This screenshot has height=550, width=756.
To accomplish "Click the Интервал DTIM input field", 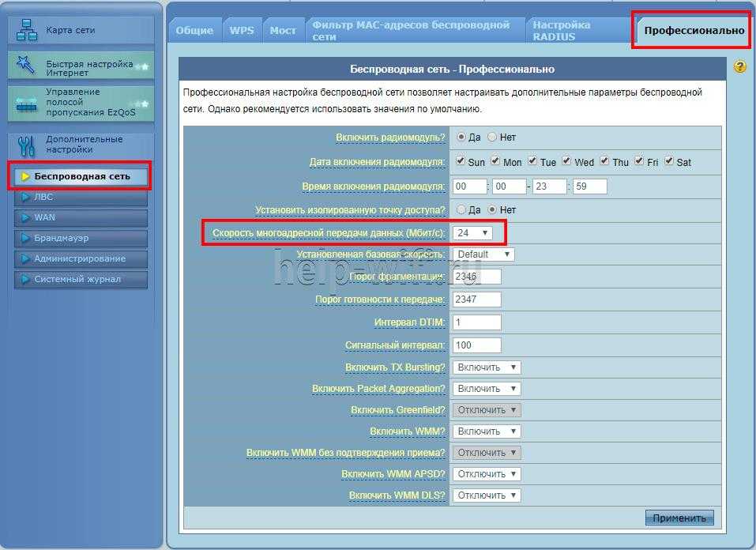I will 477,322.
